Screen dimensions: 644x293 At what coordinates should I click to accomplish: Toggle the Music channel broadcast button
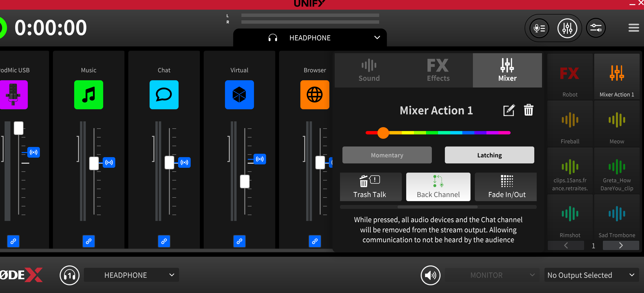pos(109,162)
